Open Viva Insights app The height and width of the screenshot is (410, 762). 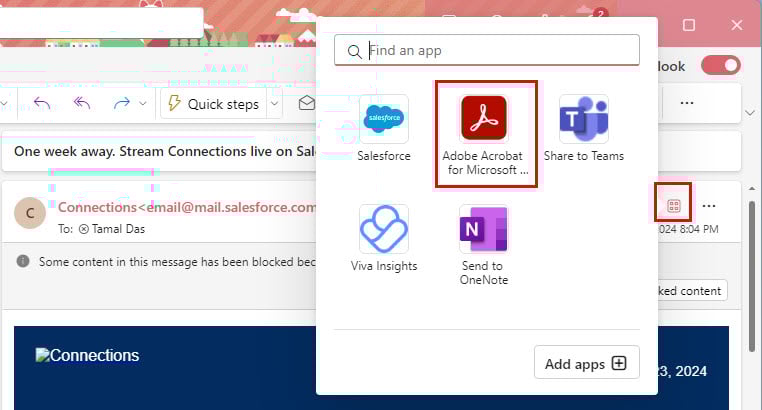(x=384, y=238)
